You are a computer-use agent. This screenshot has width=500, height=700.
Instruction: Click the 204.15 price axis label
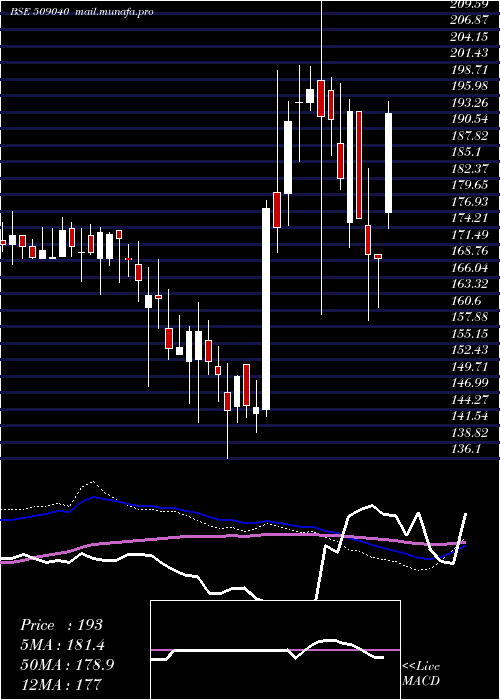pos(470,37)
